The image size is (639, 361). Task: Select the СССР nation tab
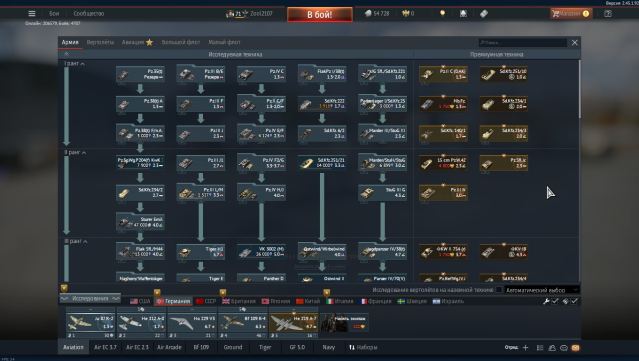[x=206, y=301]
